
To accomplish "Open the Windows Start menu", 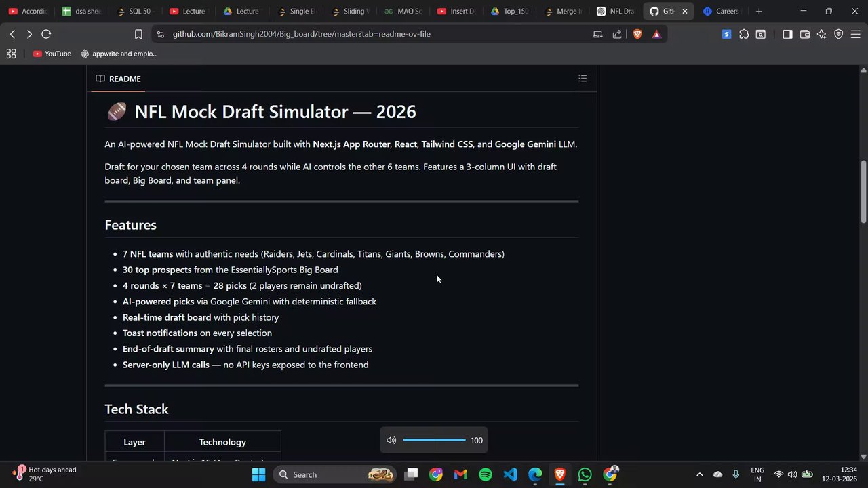I will 258,474.
